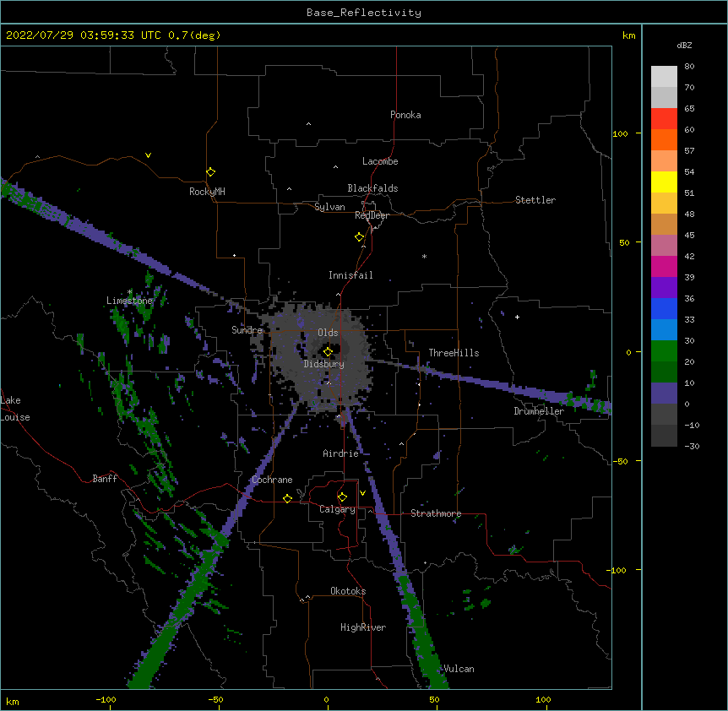Click the ThreeHills label

(454, 353)
